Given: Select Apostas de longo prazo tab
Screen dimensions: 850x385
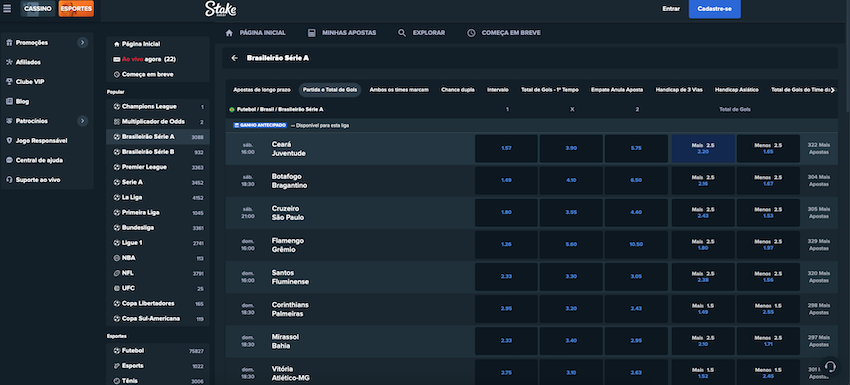Looking at the screenshot, I should [x=262, y=89].
